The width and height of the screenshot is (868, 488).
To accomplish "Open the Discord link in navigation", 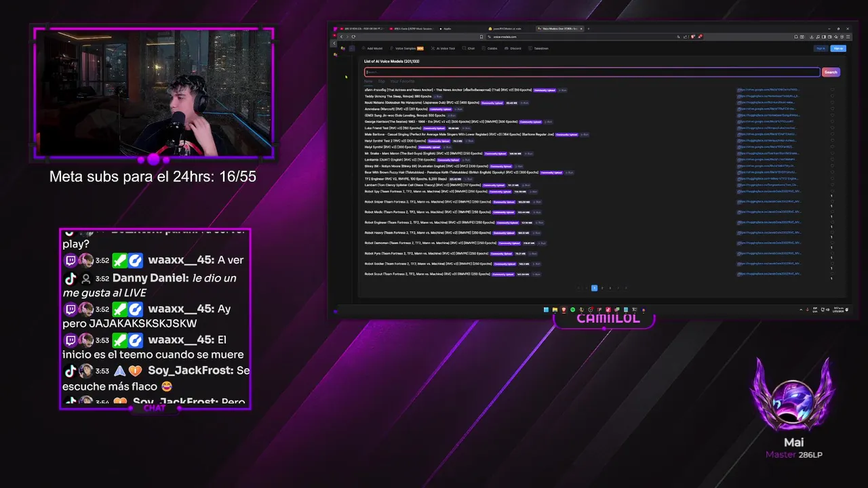I will pyautogui.click(x=513, y=49).
